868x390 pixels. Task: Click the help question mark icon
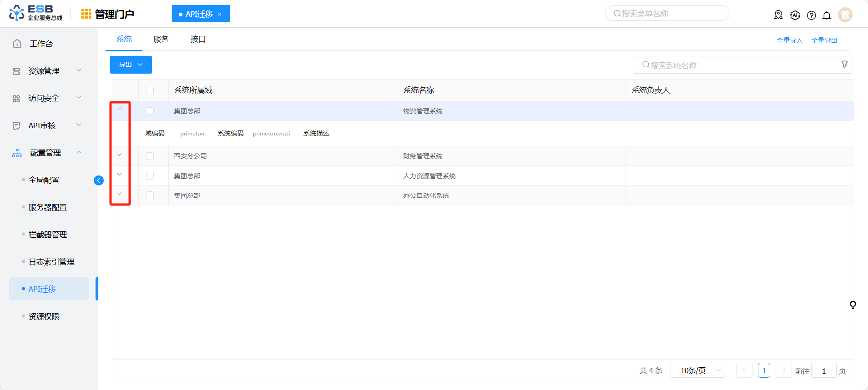(x=811, y=15)
